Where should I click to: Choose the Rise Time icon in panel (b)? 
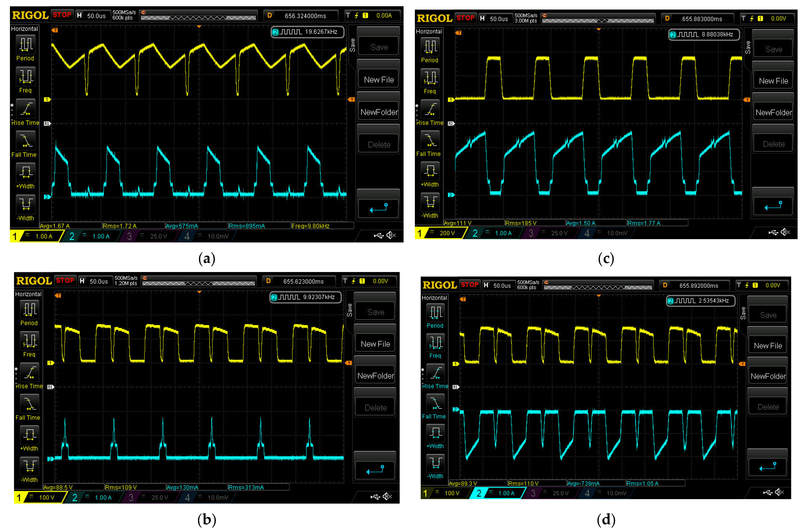(30, 372)
